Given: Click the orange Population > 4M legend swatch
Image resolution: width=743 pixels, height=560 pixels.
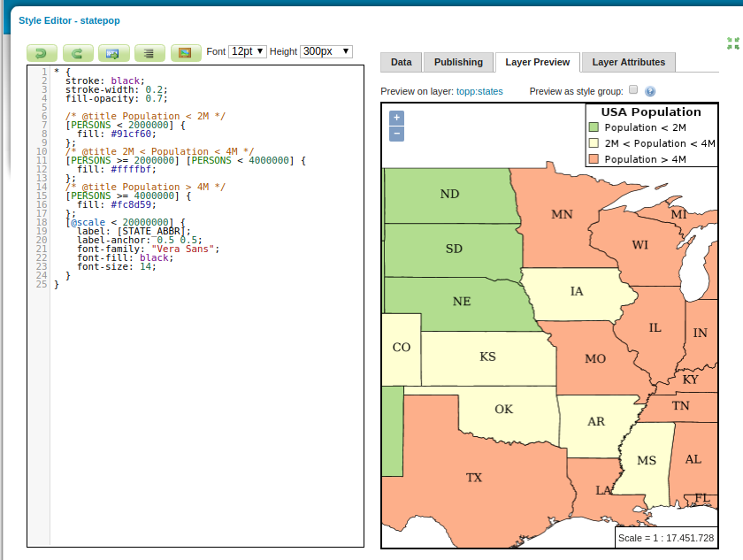Looking at the screenshot, I should (x=594, y=159).
